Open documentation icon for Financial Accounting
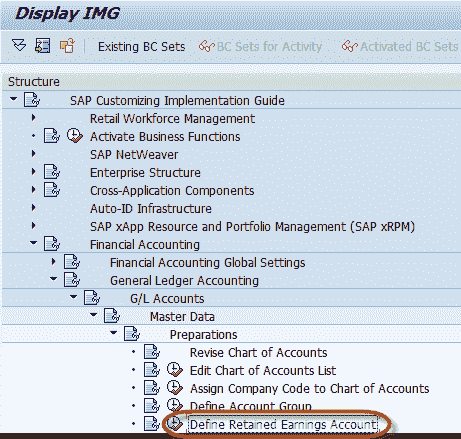This screenshot has width=461, height=439. click(x=52, y=244)
